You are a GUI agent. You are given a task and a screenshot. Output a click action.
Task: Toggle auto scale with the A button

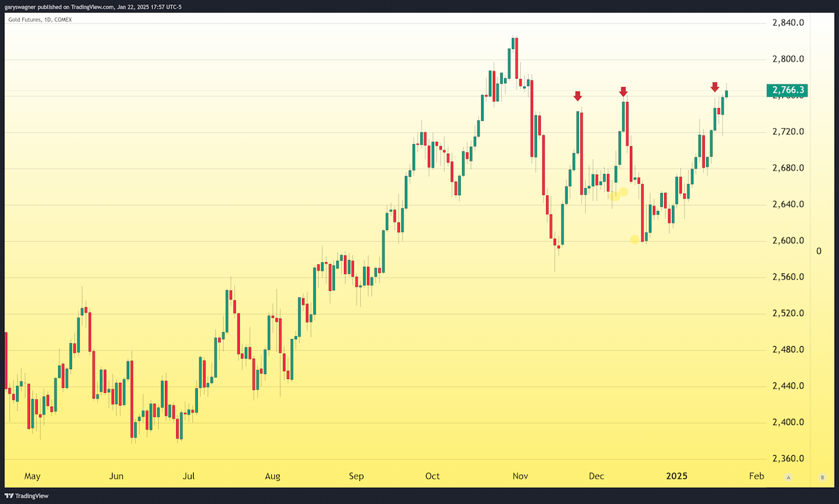click(x=788, y=477)
